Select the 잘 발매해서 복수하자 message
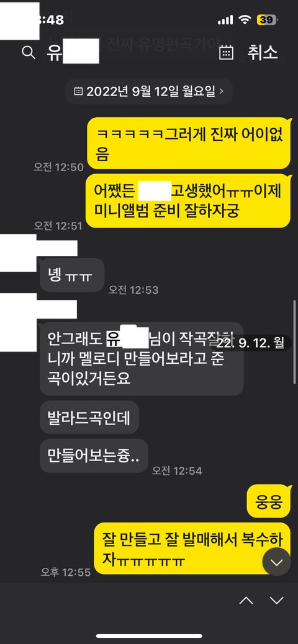298x644 pixels. (192, 549)
